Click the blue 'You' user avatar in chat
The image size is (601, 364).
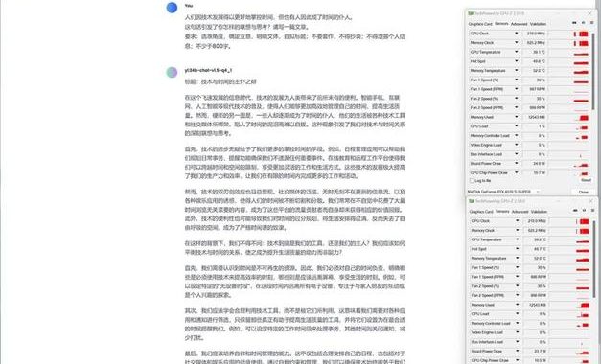[172, 8]
